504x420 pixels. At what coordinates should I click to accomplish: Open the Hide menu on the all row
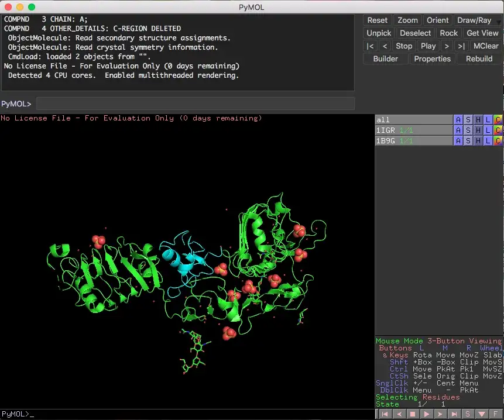click(x=478, y=119)
